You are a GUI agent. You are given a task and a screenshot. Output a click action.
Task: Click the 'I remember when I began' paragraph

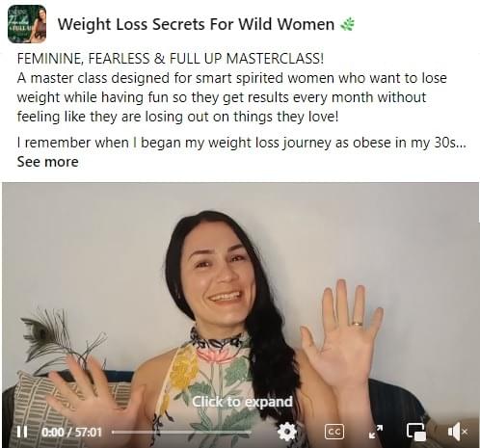click(242, 143)
